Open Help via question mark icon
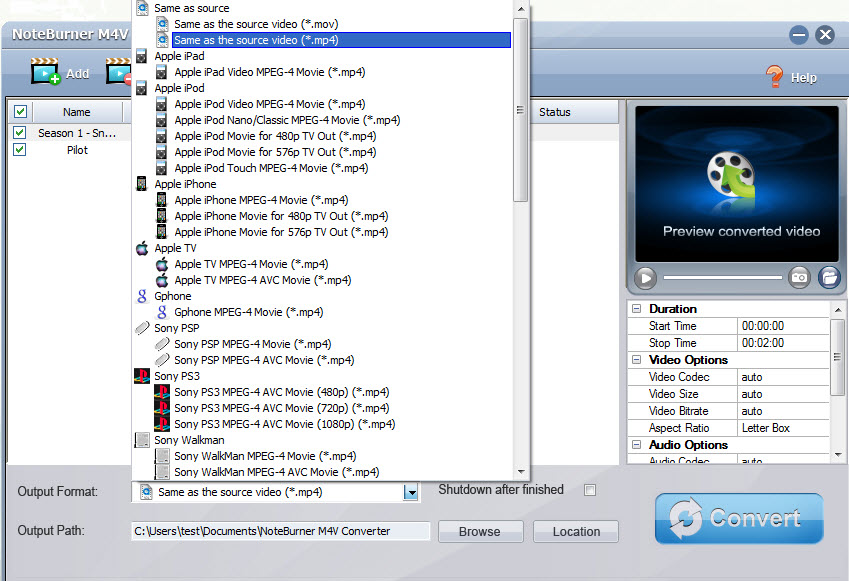Viewport: 849px width, 581px height. pyautogui.click(x=774, y=76)
